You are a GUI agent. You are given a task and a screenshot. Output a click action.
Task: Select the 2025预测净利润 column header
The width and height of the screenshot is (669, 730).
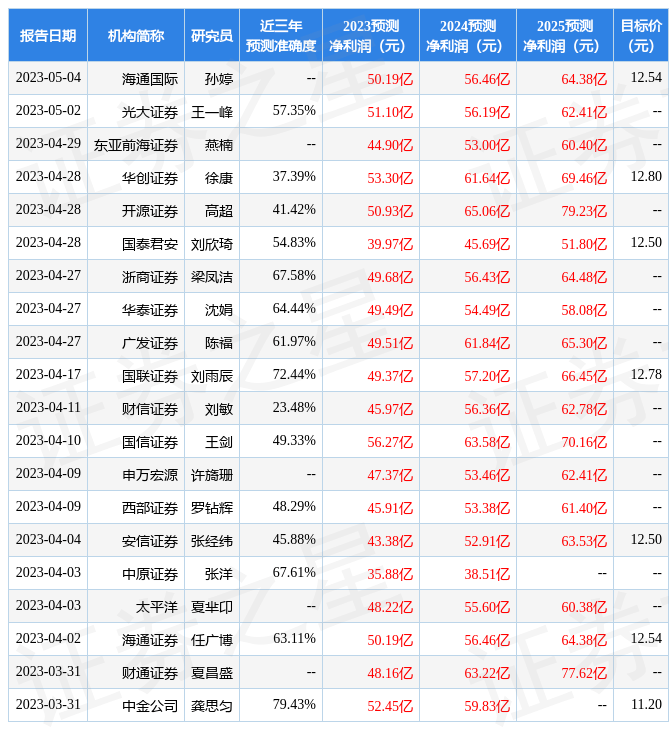coord(565,35)
